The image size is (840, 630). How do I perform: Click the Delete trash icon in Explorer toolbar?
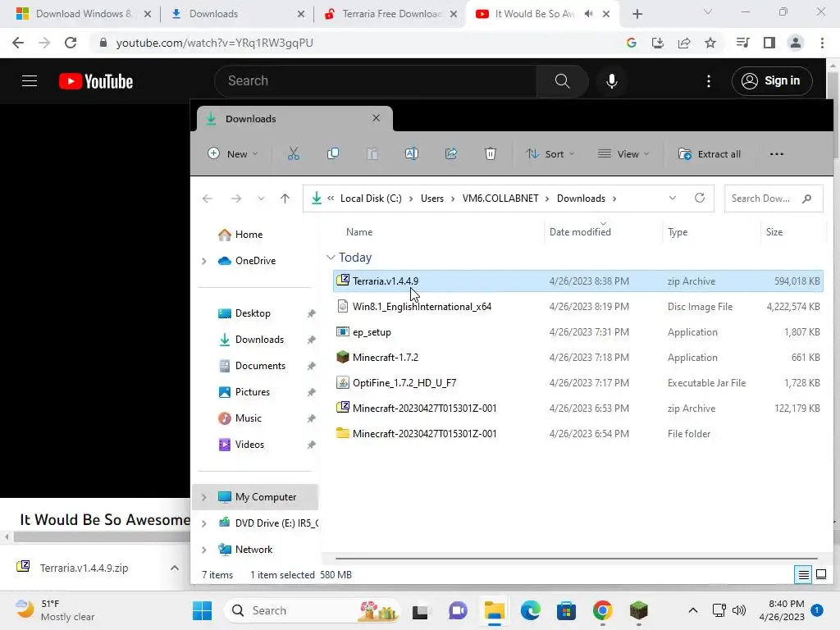coord(491,153)
